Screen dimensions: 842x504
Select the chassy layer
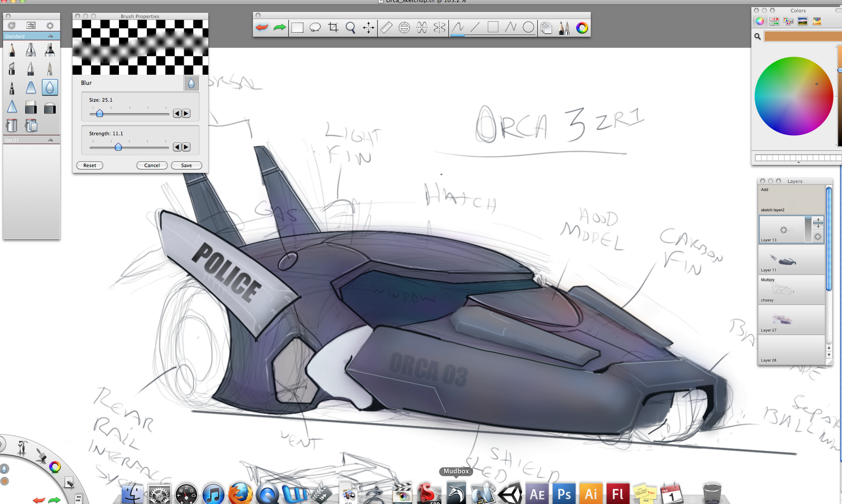(x=791, y=290)
